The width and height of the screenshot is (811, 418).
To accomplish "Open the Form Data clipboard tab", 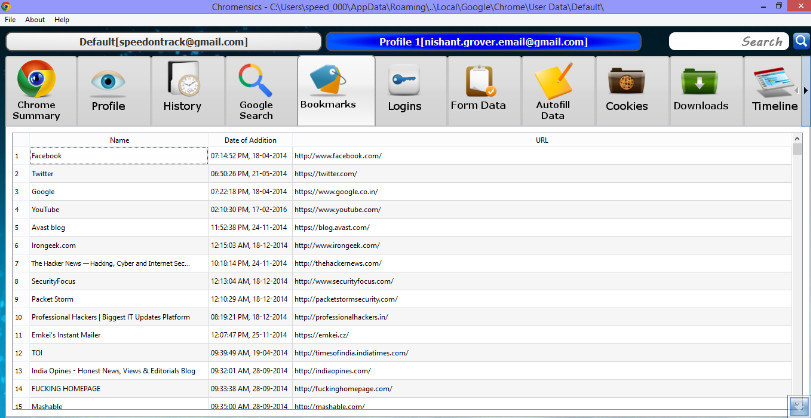I will click(480, 81).
